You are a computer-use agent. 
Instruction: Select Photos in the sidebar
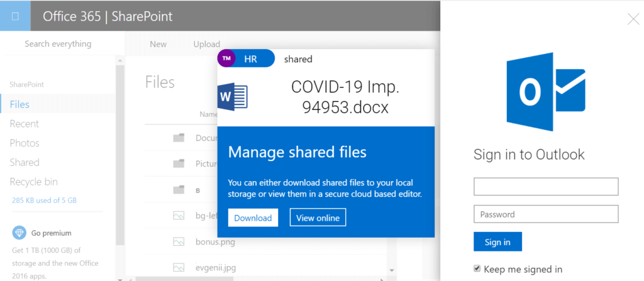click(25, 143)
